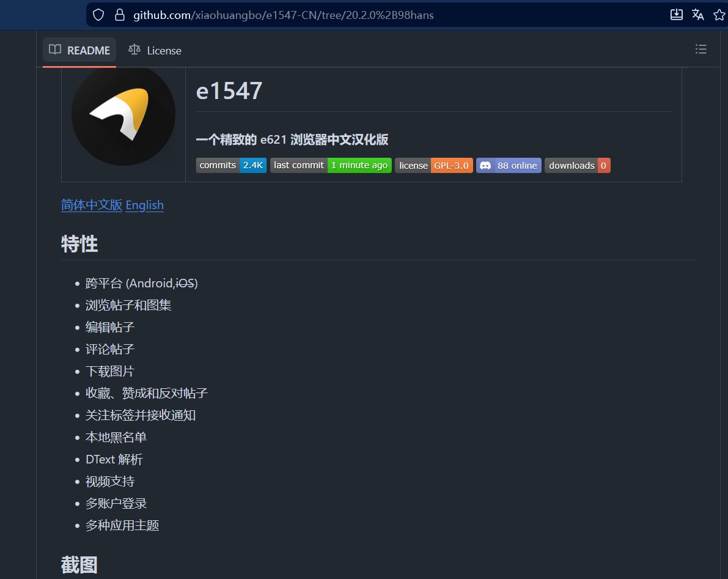Open the 简体中文版 link
Viewport: 728px width, 579px height.
coord(92,205)
